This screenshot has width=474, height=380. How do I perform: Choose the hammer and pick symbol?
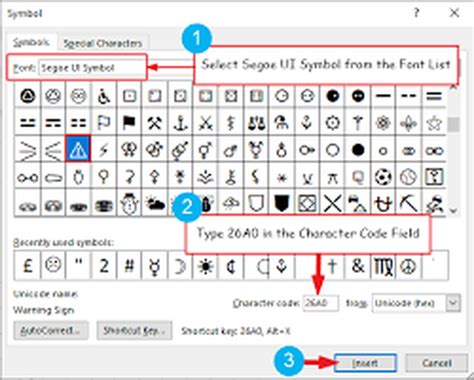point(154,123)
